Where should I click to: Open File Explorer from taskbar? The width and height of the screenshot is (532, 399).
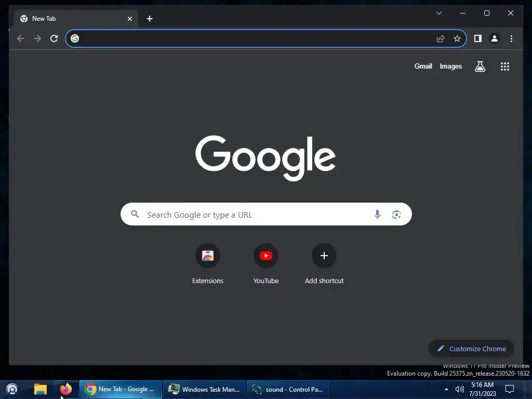(x=41, y=389)
